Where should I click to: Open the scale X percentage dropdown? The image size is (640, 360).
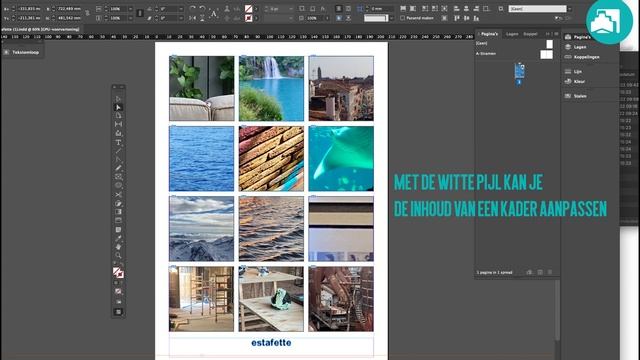(x=131, y=9)
